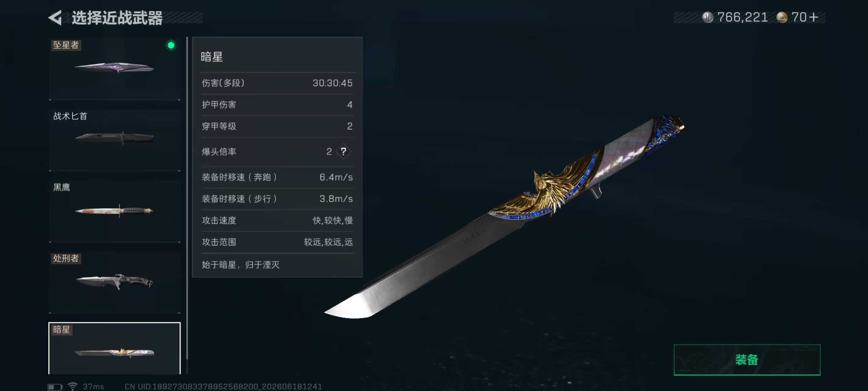Click the 766,221 currency amount
This screenshot has height=391, width=868.
point(742,17)
